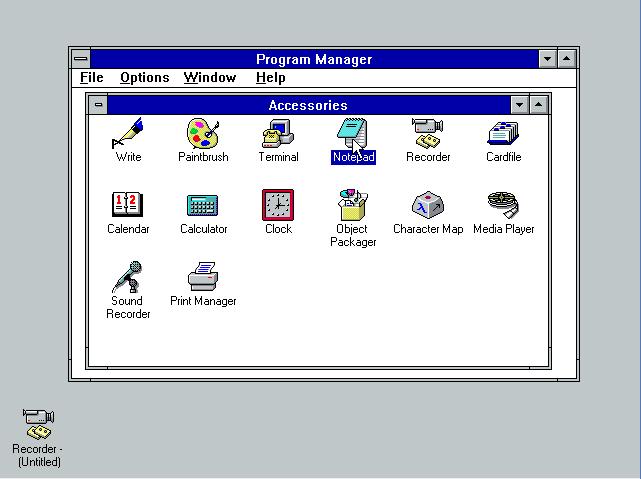Click the Print Manager label text
This screenshot has width=641, height=479.
(203, 301)
